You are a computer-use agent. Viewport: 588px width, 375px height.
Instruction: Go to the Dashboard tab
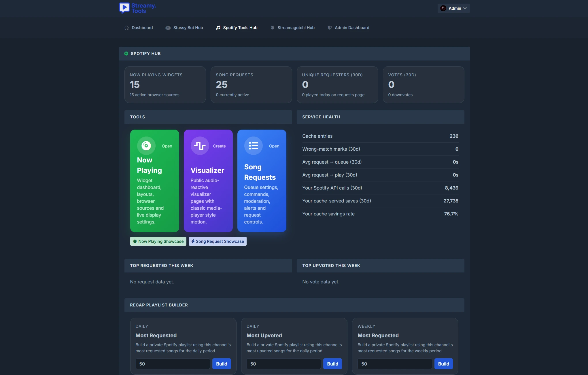(x=139, y=28)
